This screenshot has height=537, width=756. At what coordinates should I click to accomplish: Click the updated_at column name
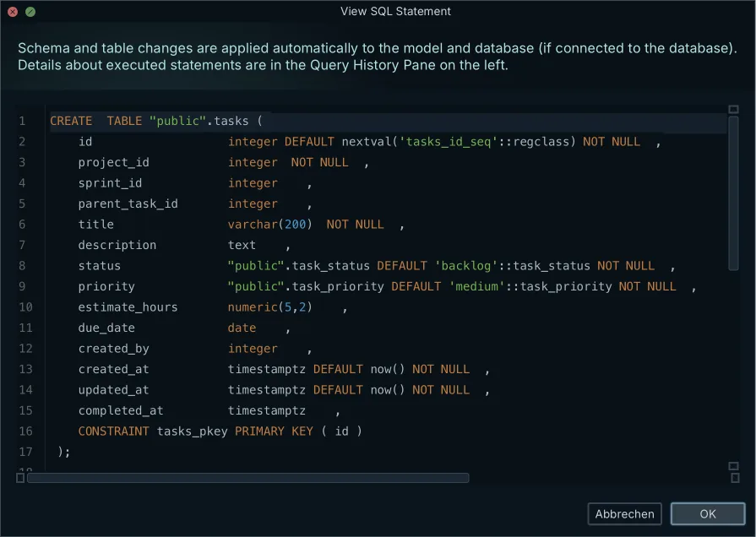pos(113,390)
